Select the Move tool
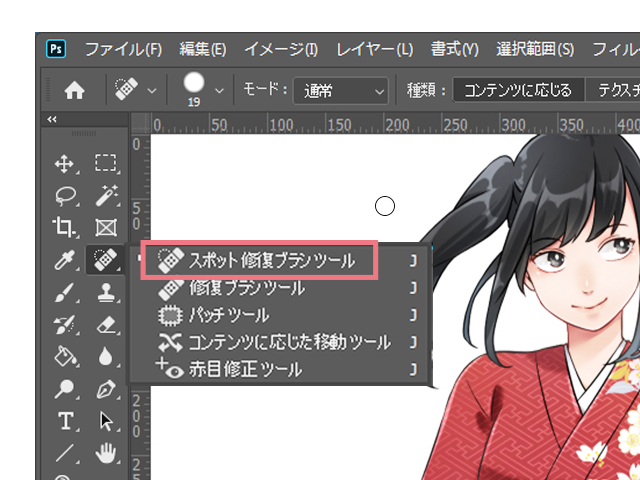640x480 pixels. pos(64,164)
